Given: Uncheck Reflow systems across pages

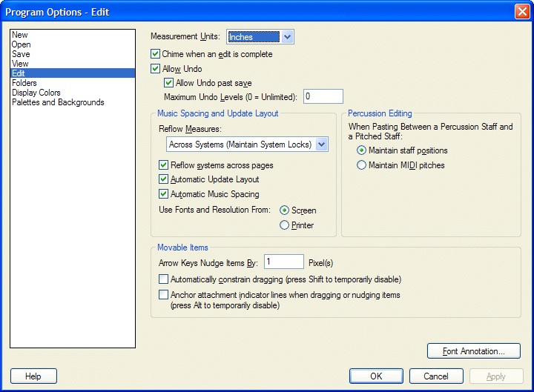Looking at the screenshot, I should pos(164,165).
